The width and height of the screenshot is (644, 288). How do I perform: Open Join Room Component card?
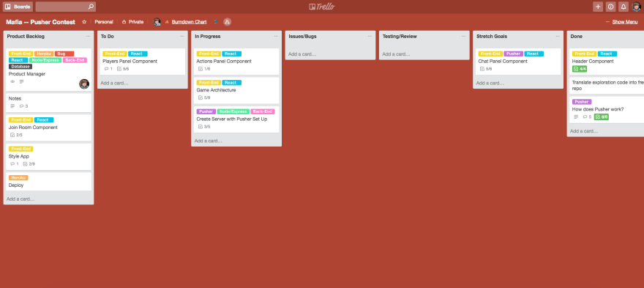coord(48,128)
